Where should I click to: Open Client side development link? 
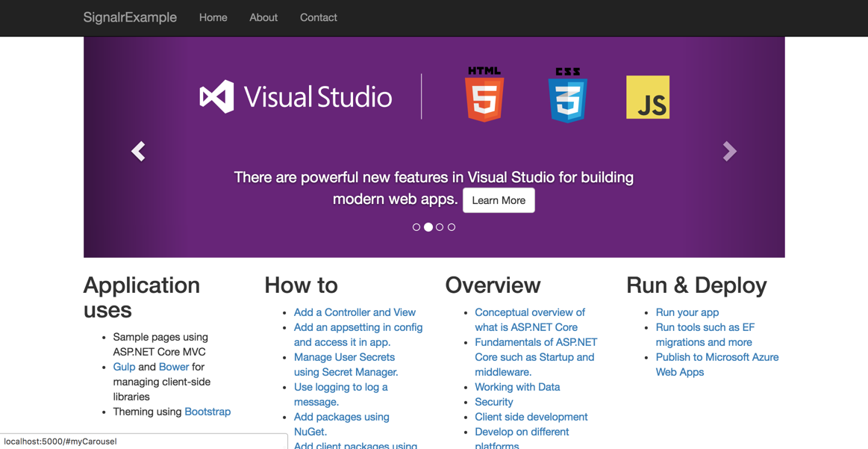coord(531,418)
